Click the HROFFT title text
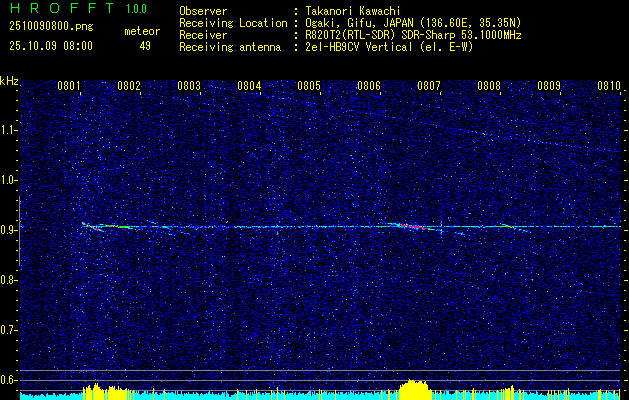 (62, 8)
